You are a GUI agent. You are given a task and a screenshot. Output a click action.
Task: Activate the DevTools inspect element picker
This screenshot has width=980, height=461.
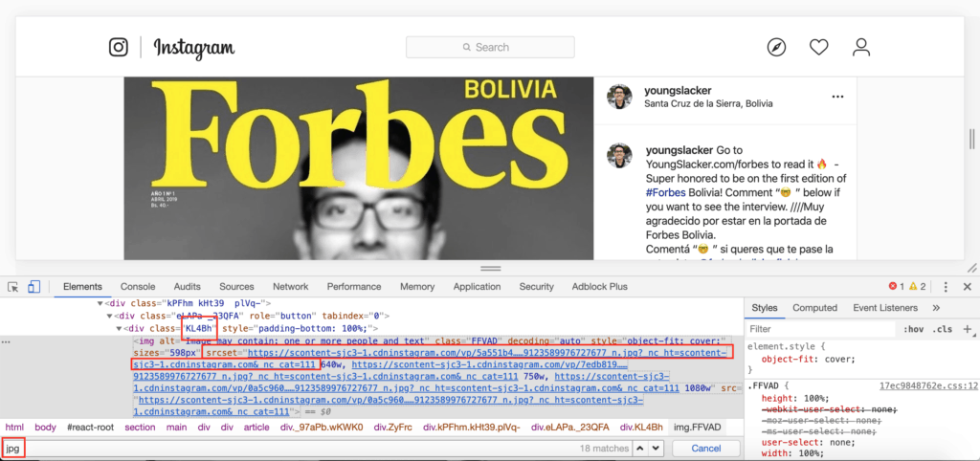(x=13, y=287)
